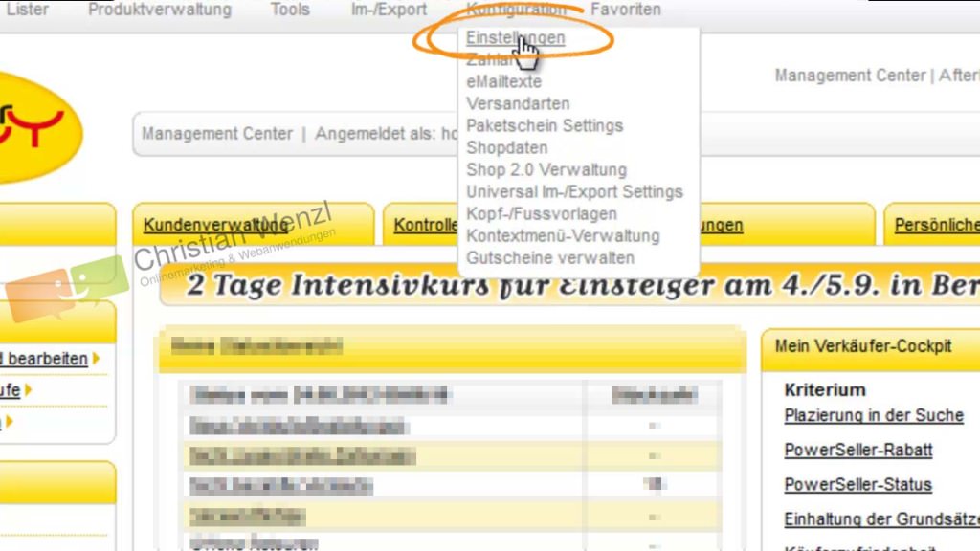Image resolution: width=980 pixels, height=551 pixels.
Task: Select Gutscheine verwalten menu entry
Action: pyautogui.click(x=549, y=257)
